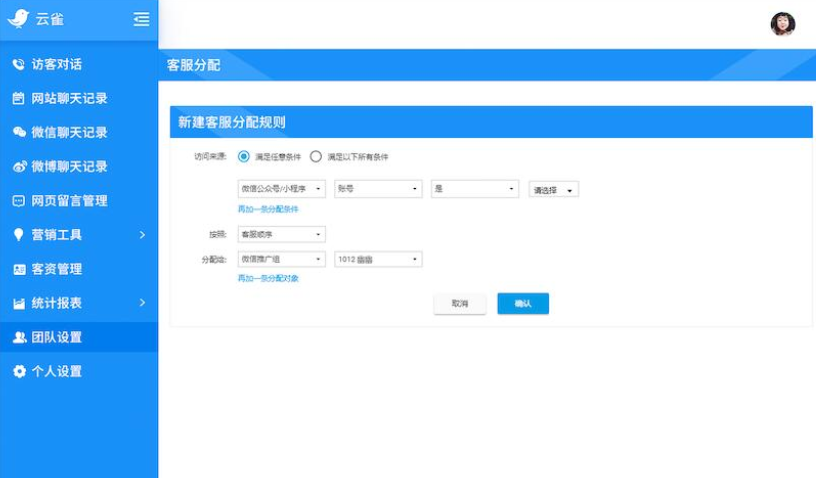The image size is (816, 478).
Task: Open the 1012 agent dropdown
Action: coord(378,259)
